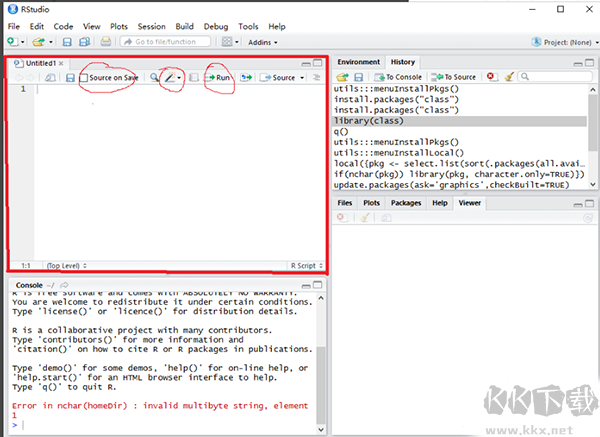Switch to the Environment tab
The height and width of the screenshot is (437, 600).
click(x=359, y=62)
